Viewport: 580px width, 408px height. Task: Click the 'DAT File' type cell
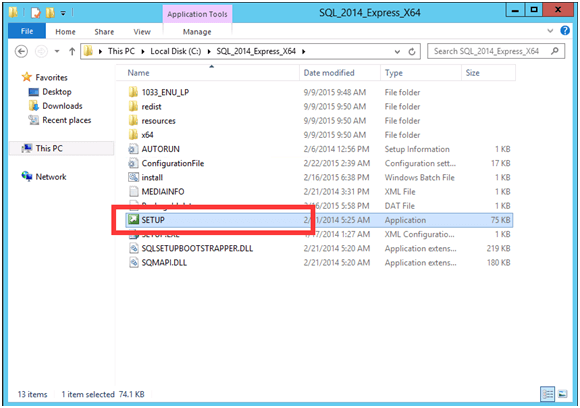[399, 206]
